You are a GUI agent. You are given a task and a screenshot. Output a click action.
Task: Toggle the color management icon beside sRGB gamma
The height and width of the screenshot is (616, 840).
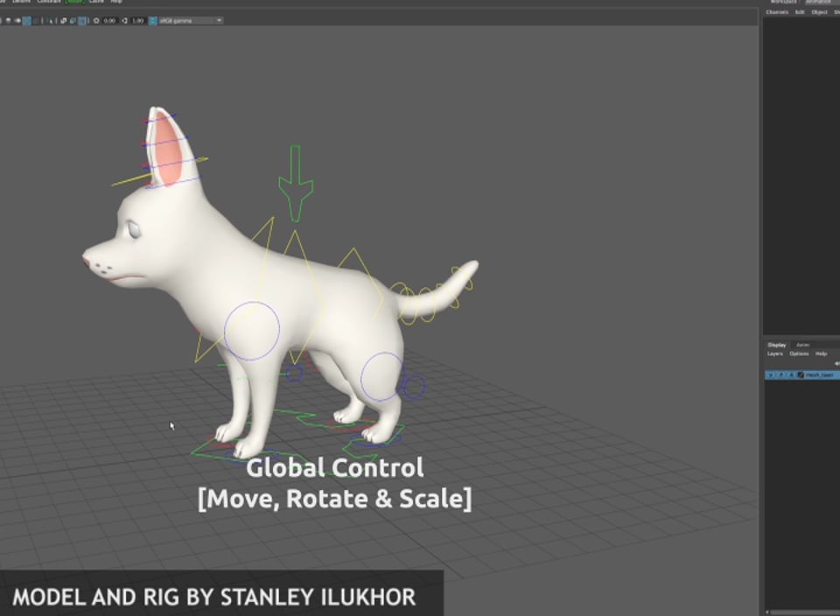pyautogui.click(x=152, y=20)
